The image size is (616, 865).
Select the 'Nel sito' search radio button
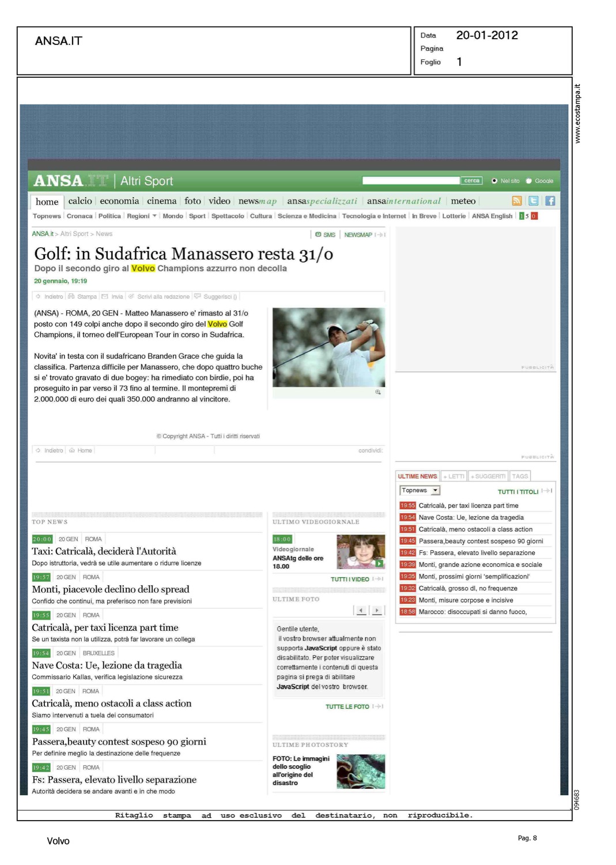click(x=494, y=181)
